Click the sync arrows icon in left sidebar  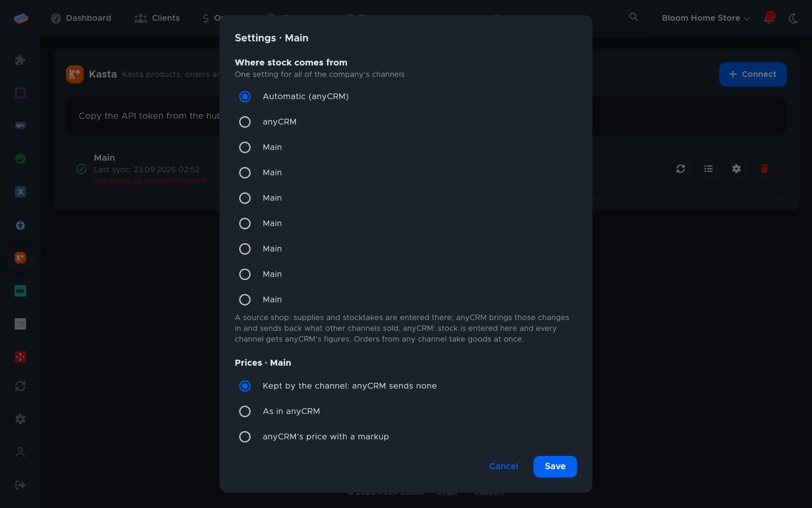coord(20,386)
